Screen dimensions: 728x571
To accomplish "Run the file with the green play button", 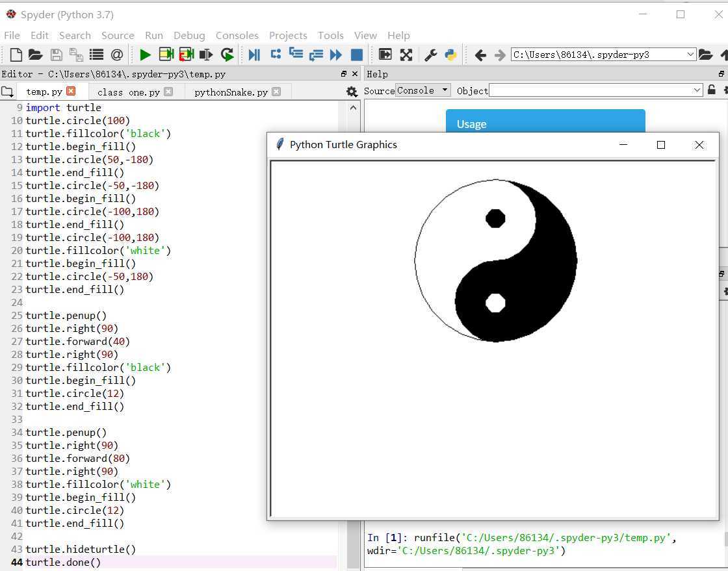I will click(x=145, y=55).
